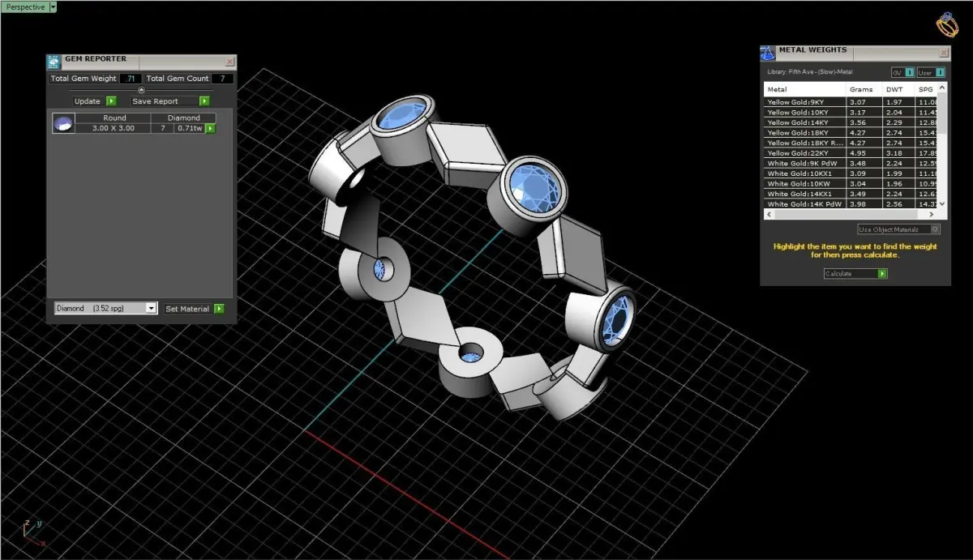The image size is (973, 560).
Task: Sort by the SPG column header
Action: 926,89
